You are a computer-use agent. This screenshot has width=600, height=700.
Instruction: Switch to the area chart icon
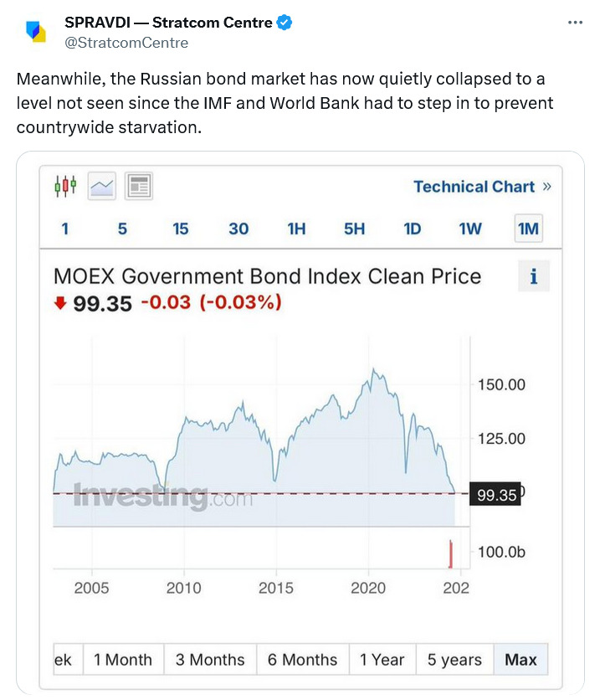[102, 186]
